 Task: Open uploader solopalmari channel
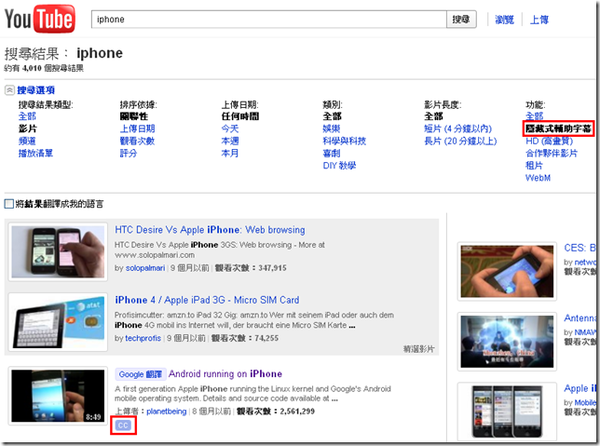pyautogui.click(x=145, y=268)
